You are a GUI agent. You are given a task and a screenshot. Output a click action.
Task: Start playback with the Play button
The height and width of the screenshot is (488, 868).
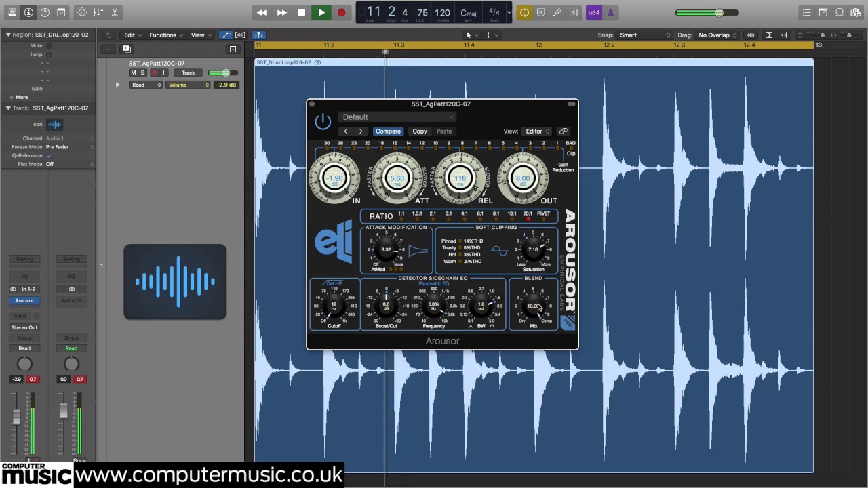click(321, 12)
